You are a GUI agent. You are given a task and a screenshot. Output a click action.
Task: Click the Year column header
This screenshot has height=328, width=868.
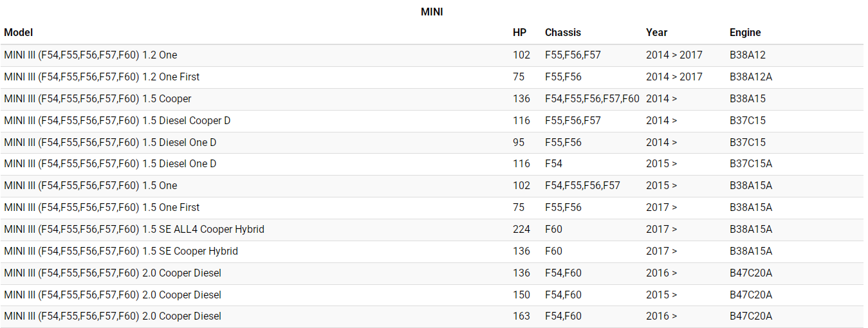click(656, 32)
